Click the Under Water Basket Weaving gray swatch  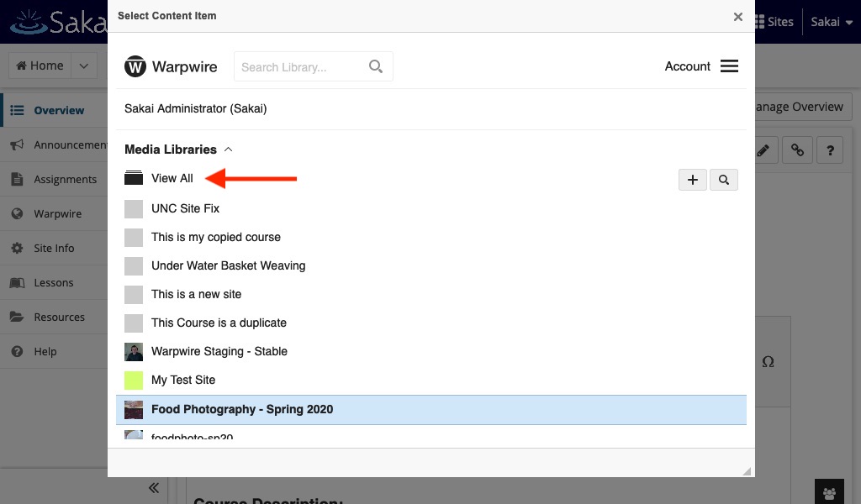134,266
